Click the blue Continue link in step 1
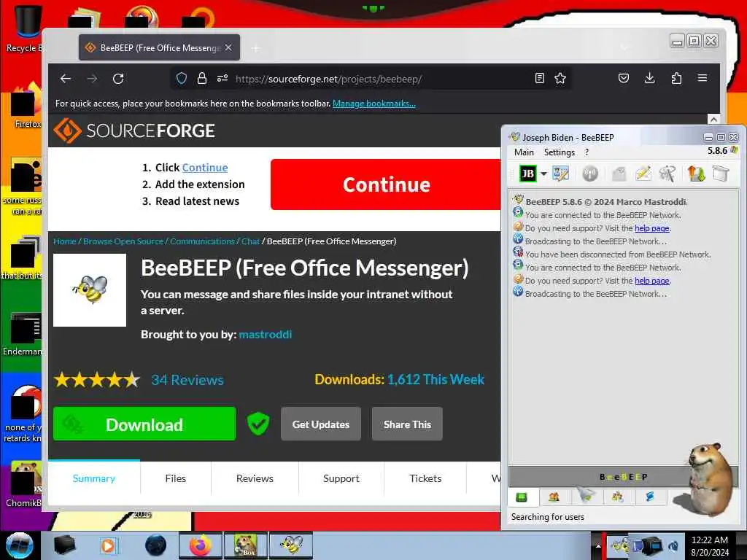 point(205,168)
